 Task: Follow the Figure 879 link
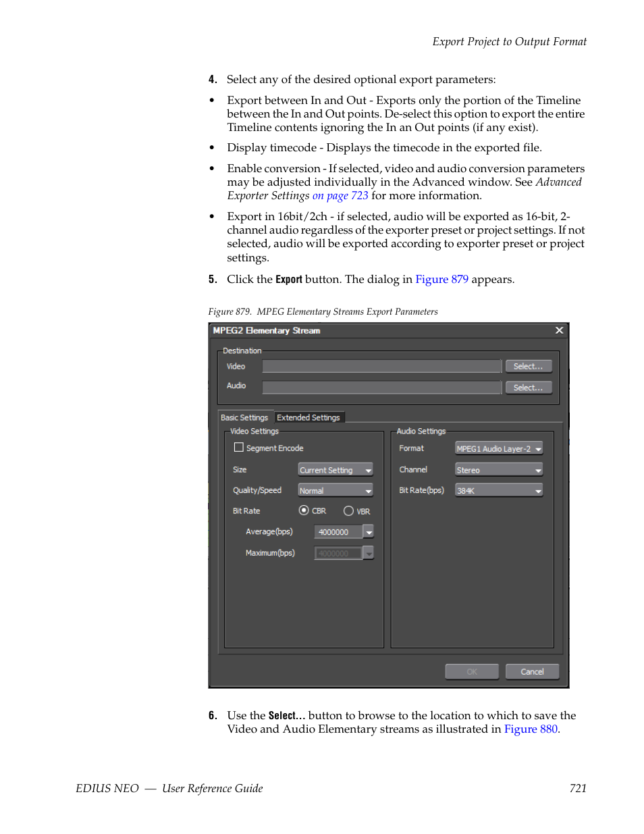click(x=441, y=280)
